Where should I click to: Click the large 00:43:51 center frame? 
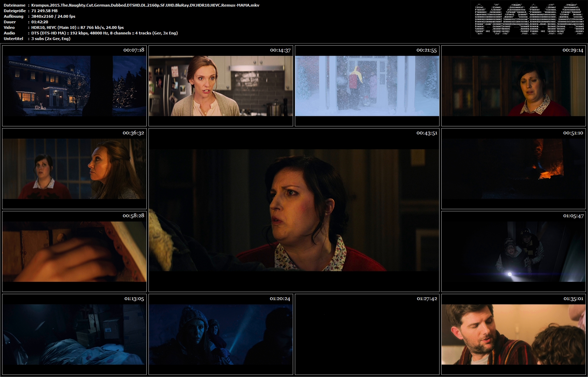[x=294, y=210]
